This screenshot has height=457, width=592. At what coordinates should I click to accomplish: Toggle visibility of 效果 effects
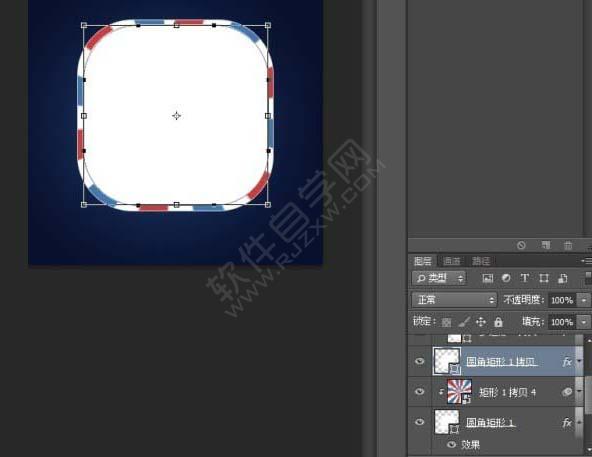[451, 445]
